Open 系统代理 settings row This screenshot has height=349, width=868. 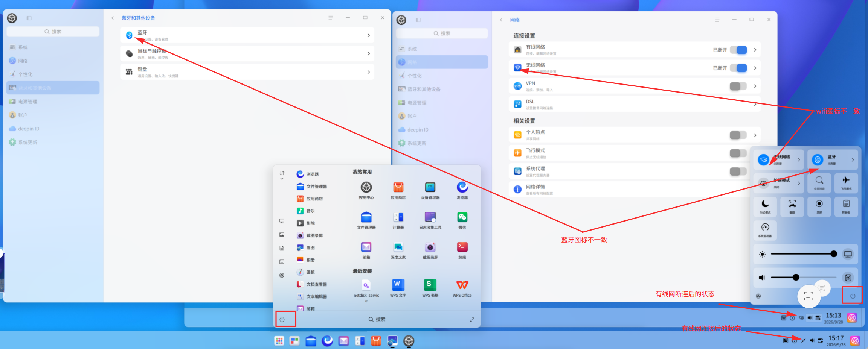point(635,171)
